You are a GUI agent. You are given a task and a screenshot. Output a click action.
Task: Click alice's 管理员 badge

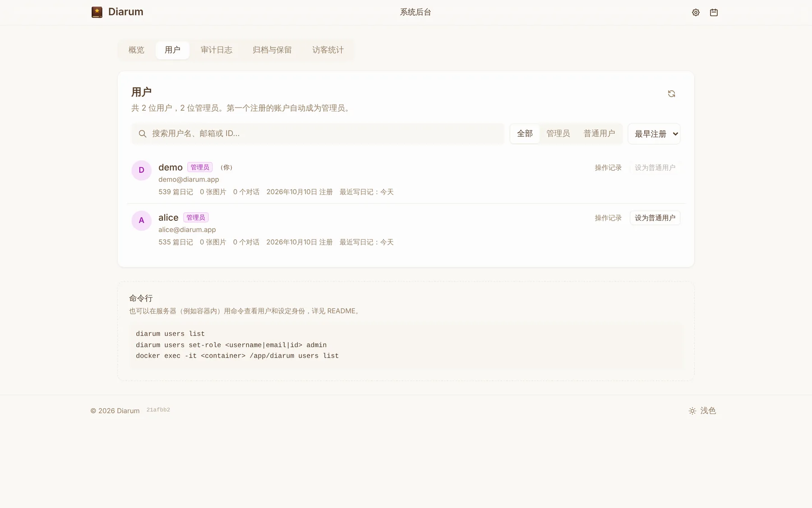click(196, 218)
